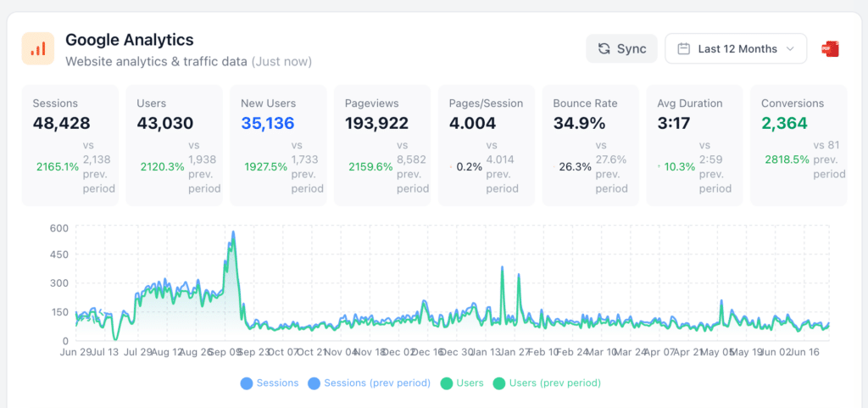The image size is (868, 408).
Task: Click the Pageviews value 193,922
Action: pos(377,123)
